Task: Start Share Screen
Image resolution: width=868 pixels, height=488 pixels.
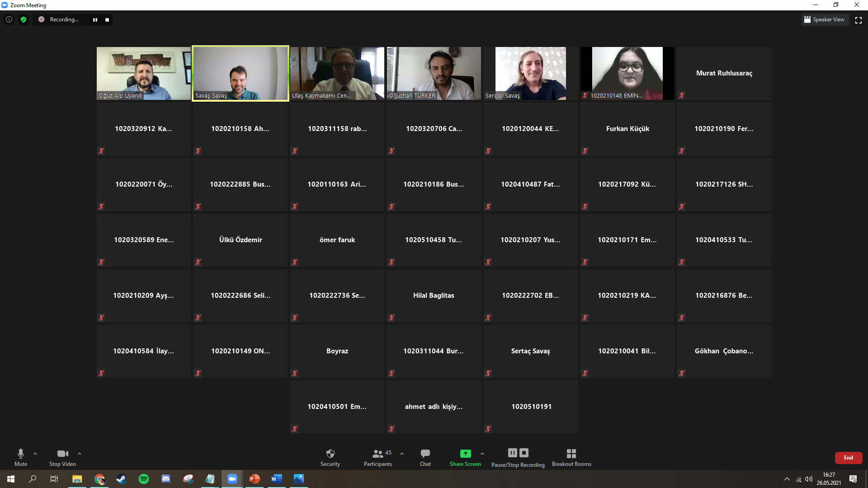Action: point(465,457)
